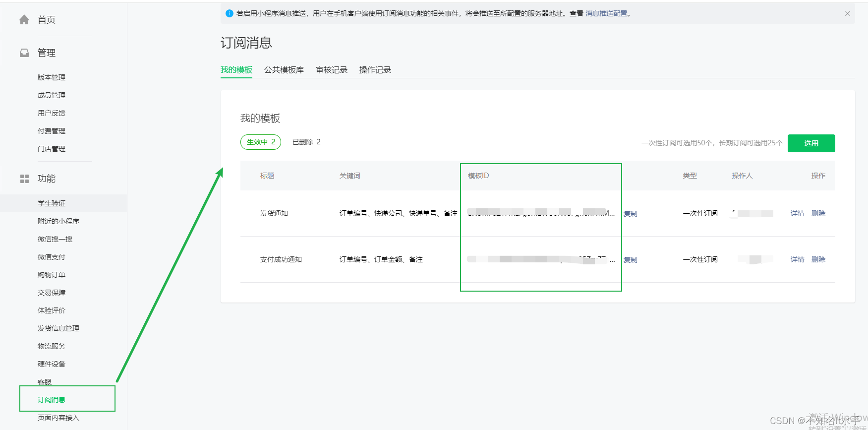Screen dimensions: 868x430
Task: Click the 关键词 column header
Action: (x=350, y=176)
